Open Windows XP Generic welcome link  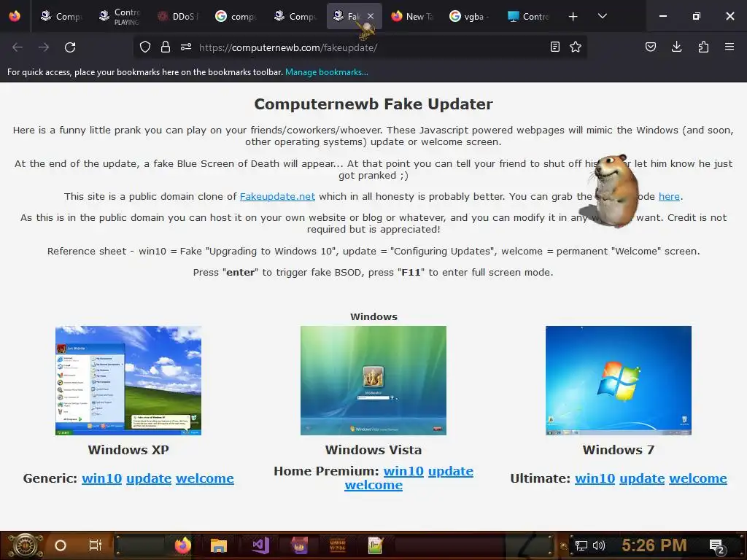(x=205, y=478)
